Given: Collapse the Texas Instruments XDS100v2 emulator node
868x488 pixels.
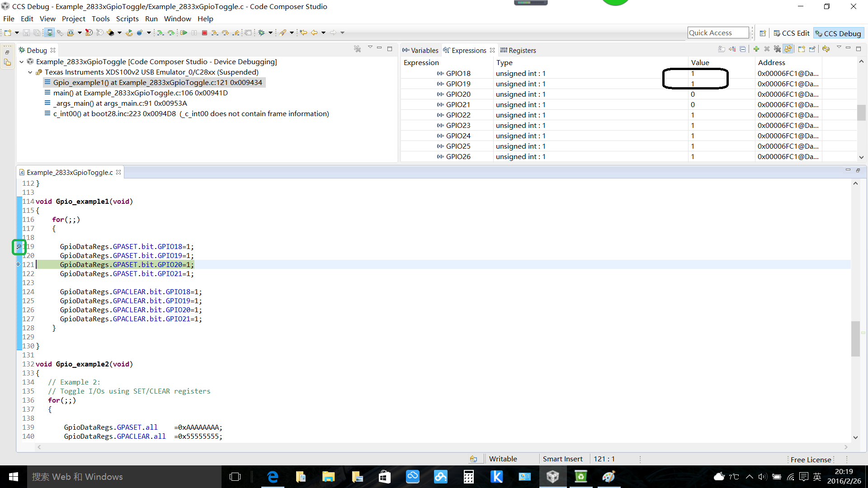Looking at the screenshot, I should click(x=30, y=72).
